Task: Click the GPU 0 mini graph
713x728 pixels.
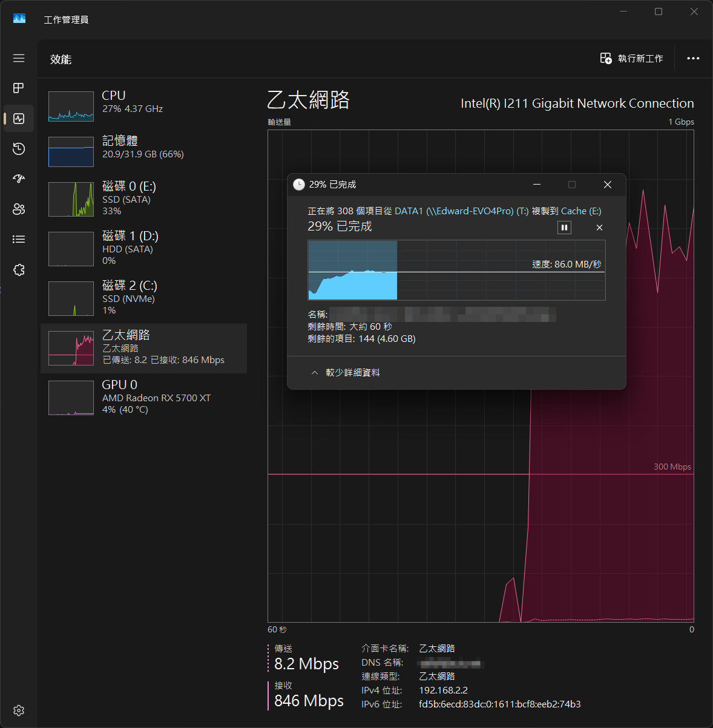Action: [71, 398]
